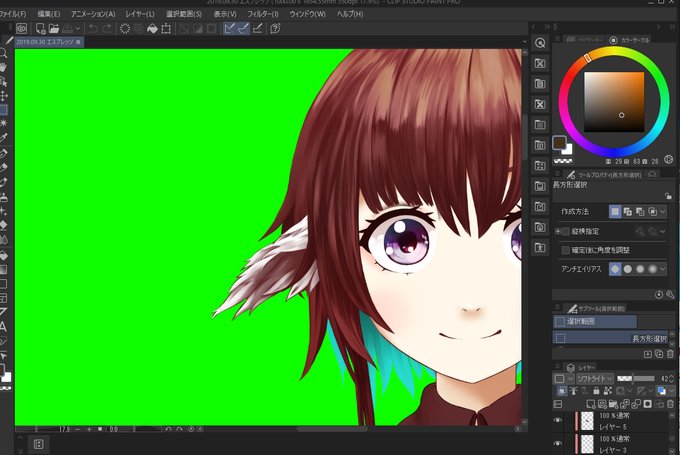Select the Fill bucket tool in the left toolbar
Image resolution: width=680 pixels, height=455 pixels.
click(3, 255)
